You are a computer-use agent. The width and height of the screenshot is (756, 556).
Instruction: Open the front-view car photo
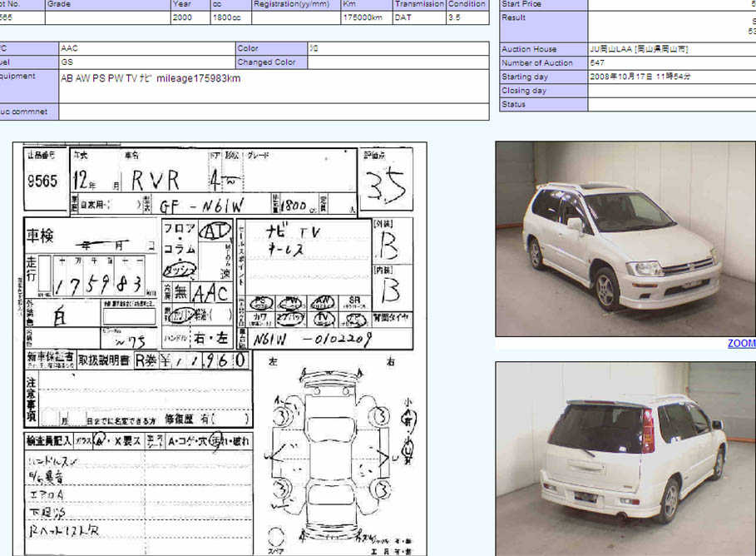[x=625, y=239]
